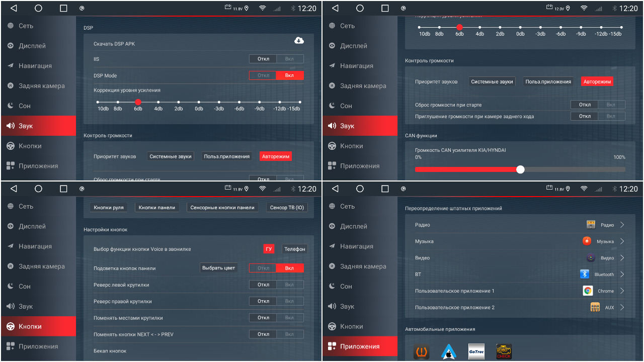Open the Hobdrive Check app icon

click(x=504, y=351)
